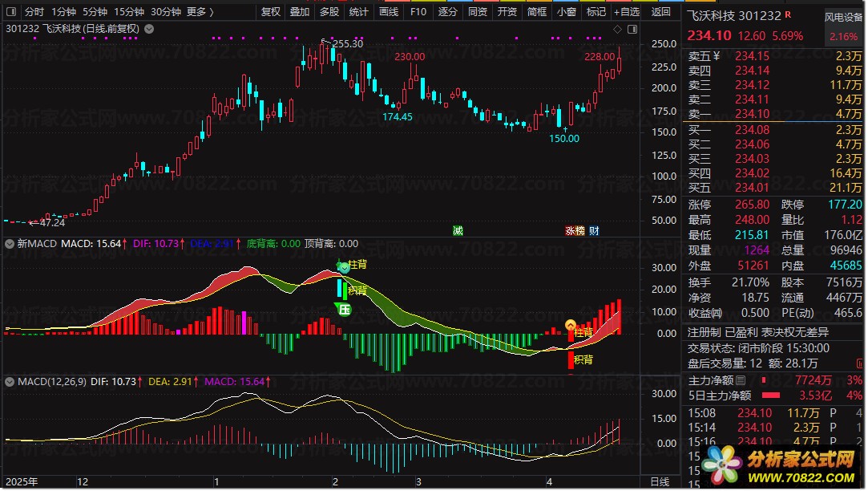868x491 pixels.
Task: Click 15:08 trade record row
Action: 775,413
